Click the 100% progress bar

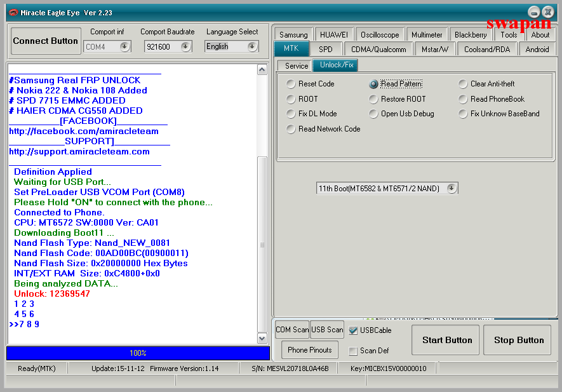pyautogui.click(x=138, y=353)
